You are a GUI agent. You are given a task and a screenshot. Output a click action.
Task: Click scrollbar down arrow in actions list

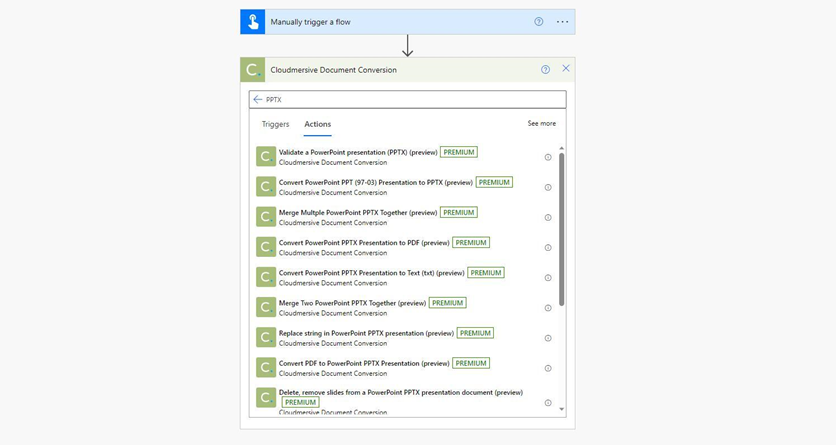point(561,409)
